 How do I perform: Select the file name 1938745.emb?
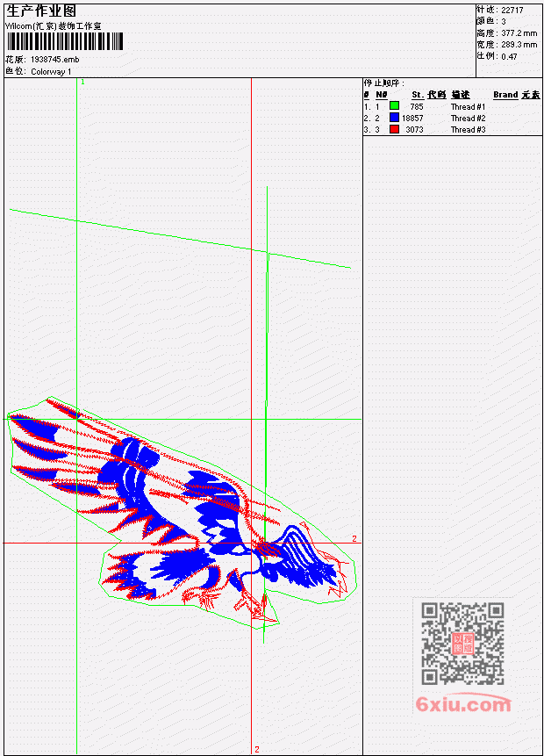click(x=55, y=60)
